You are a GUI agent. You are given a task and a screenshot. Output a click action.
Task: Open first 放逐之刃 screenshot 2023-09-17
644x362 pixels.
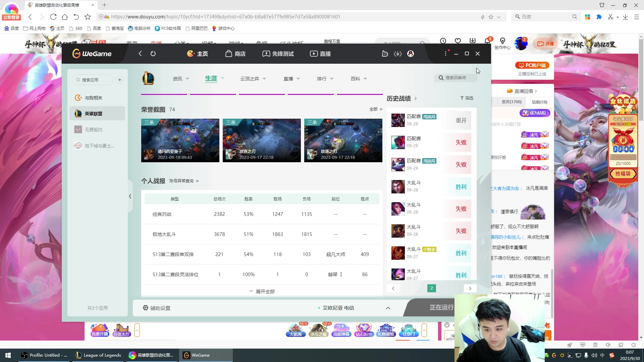[x=262, y=140]
